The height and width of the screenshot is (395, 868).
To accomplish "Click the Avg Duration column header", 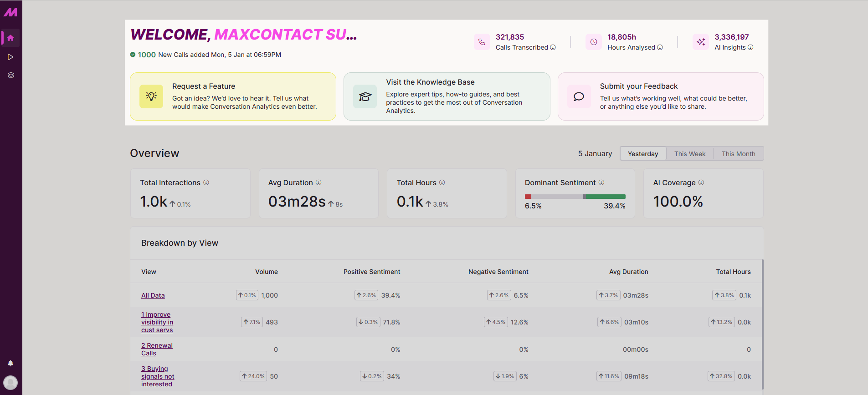I will tap(629, 272).
